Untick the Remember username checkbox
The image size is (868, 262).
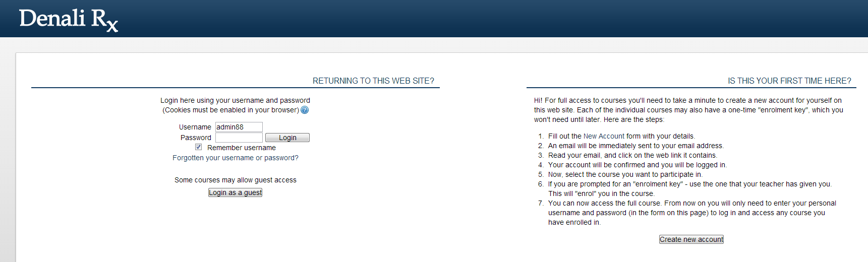199,147
